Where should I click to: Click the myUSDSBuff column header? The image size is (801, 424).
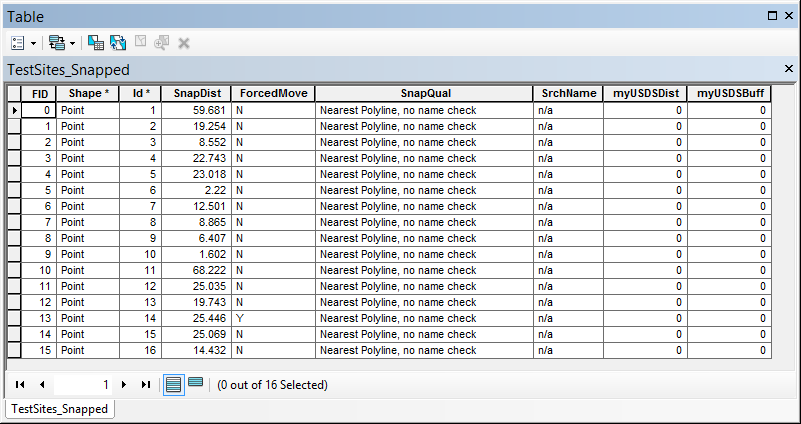click(x=729, y=93)
